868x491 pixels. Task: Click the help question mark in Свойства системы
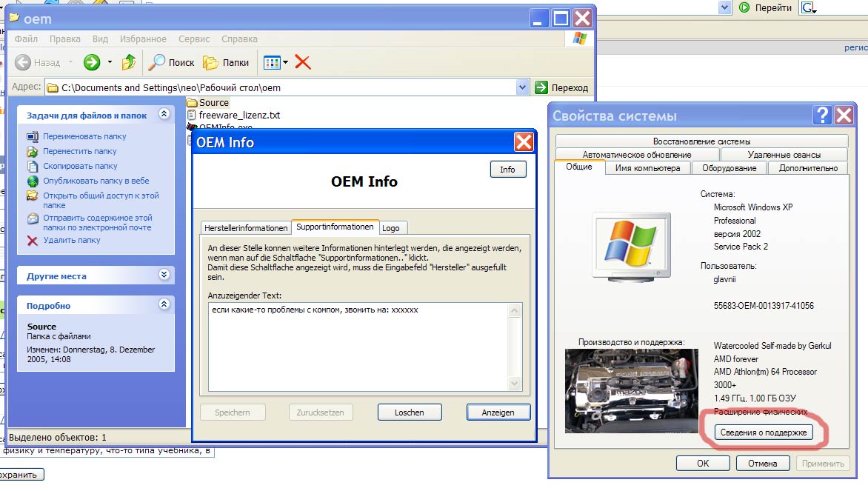pyautogui.click(x=823, y=115)
